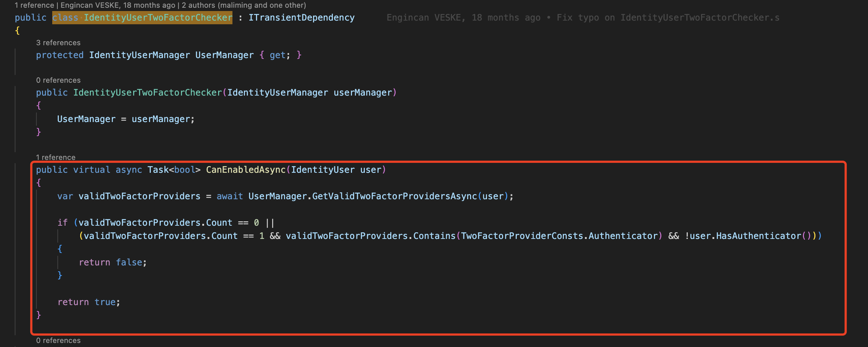Place cursor on the "return false" statement
The height and width of the screenshot is (347, 868).
pos(113,262)
